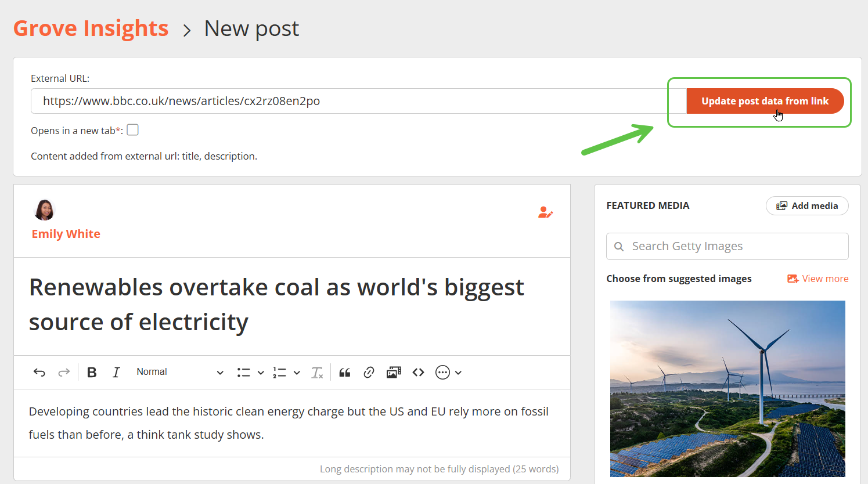This screenshot has height=484, width=868.
Task: Insert media into the post body
Action: (394, 373)
